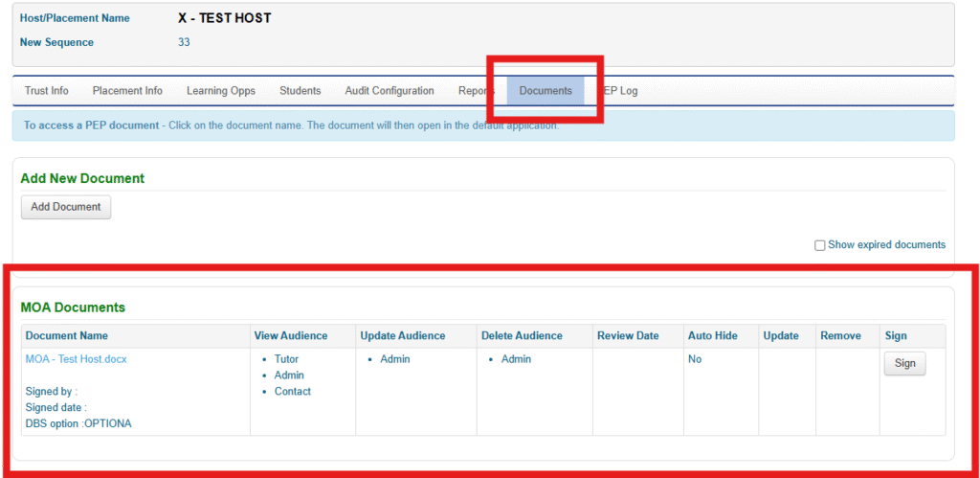Switch to the Placement Info tab
980x478 pixels.
(x=127, y=91)
